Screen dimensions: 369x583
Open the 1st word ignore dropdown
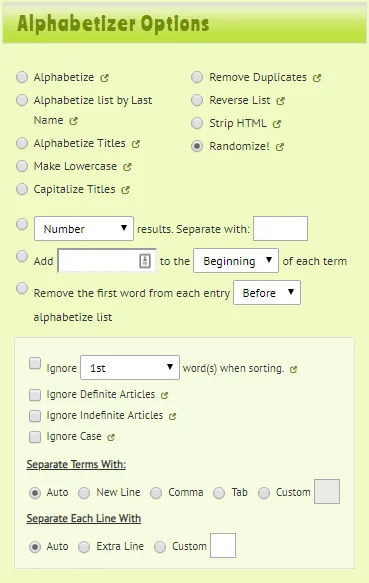(130, 368)
